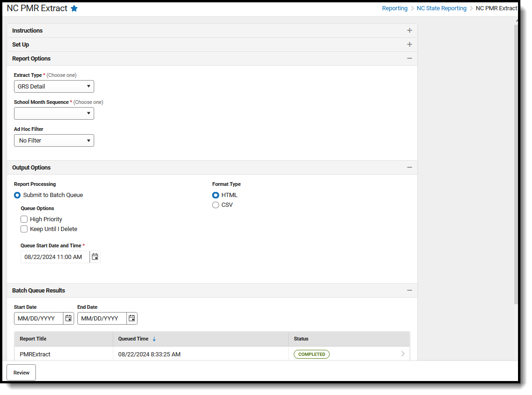Open calendar for Queue Start Date and Time
Viewport: 532px width, 395px height.
tap(95, 257)
